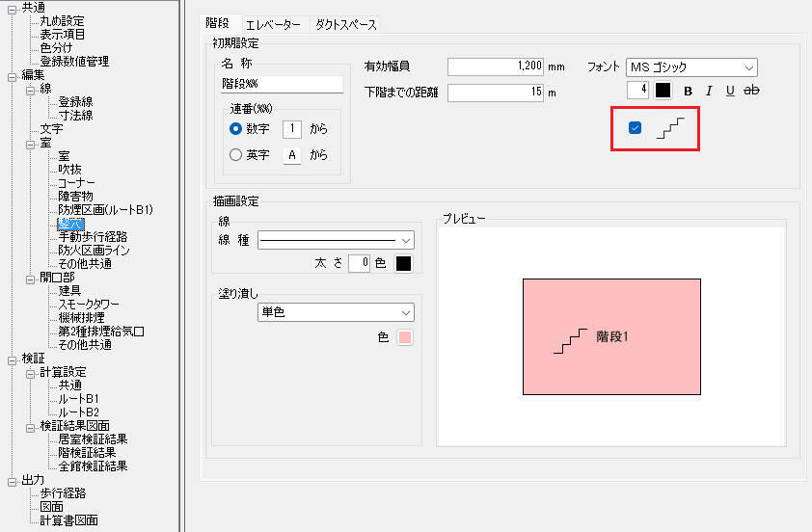Select 図面 under 出力
The height and width of the screenshot is (532, 812).
click(51, 507)
